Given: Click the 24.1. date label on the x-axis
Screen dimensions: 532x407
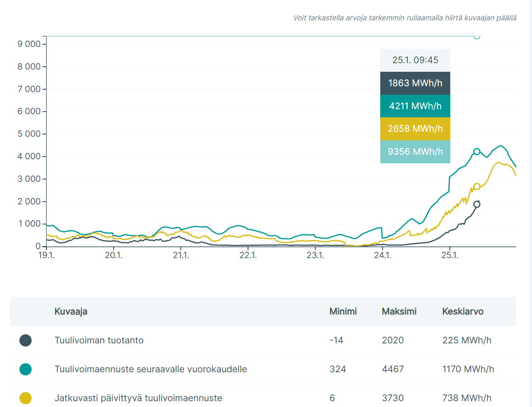Looking at the screenshot, I should [383, 255].
